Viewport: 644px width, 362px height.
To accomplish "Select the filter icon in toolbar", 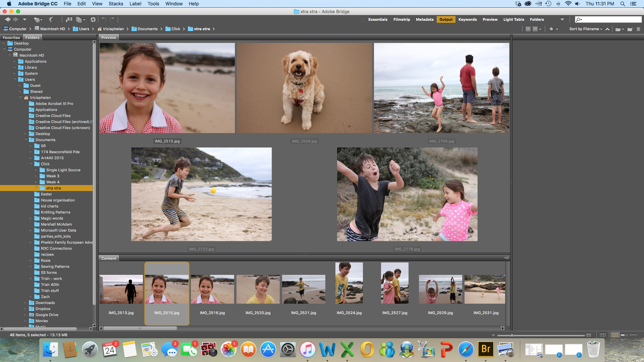I will coord(553,29).
